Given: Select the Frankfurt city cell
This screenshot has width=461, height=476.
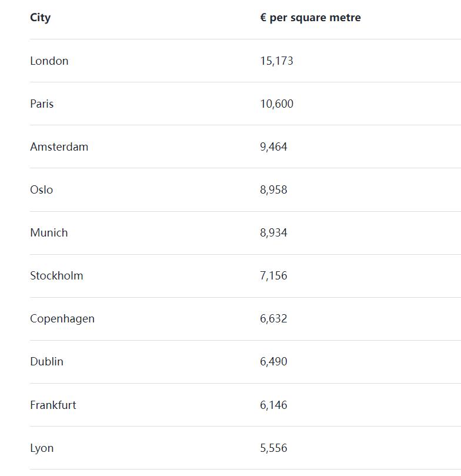Looking at the screenshot, I should [53, 405].
